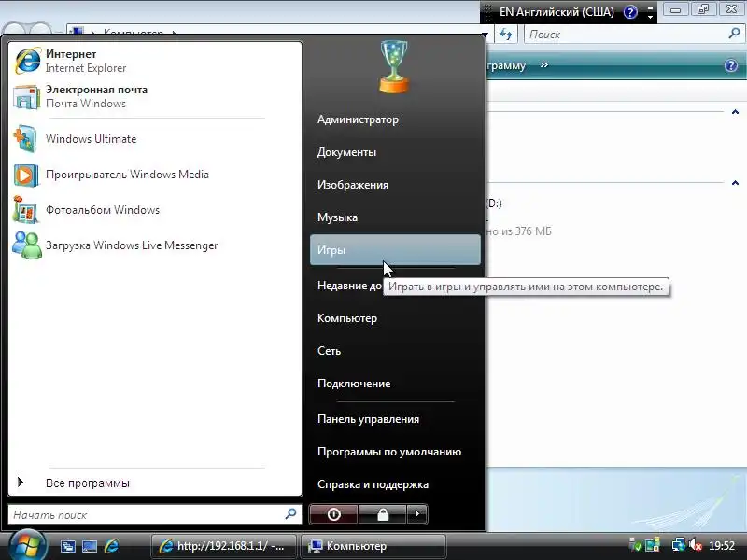Open Internet Explorer from pinned Start items

155,61
